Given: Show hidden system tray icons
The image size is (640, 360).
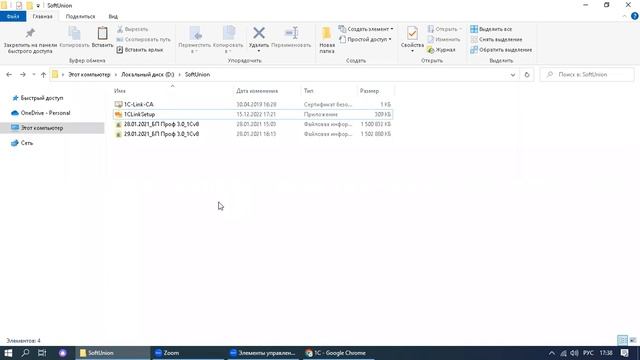Looking at the screenshot, I should tap(552, 353).
